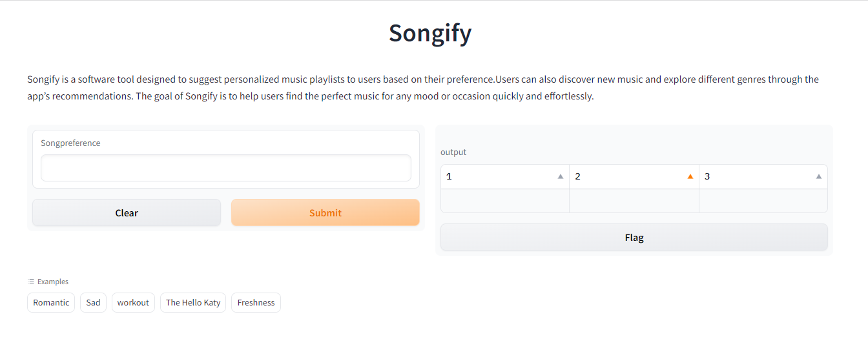This screenshot has width=868, height=341.
Task: Click the empty cell under column 1
Action: [x=505, y=201]
